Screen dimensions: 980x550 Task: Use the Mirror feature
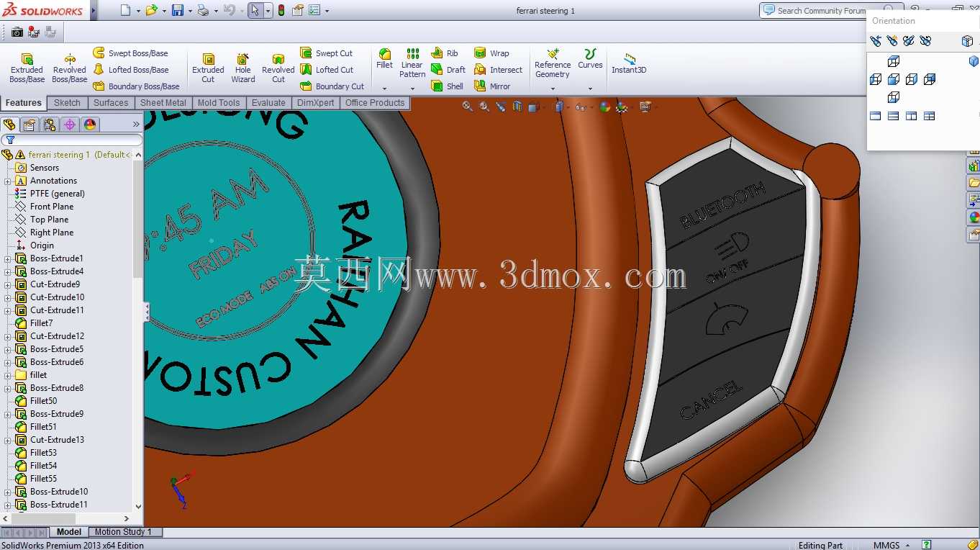pos(492,86)
